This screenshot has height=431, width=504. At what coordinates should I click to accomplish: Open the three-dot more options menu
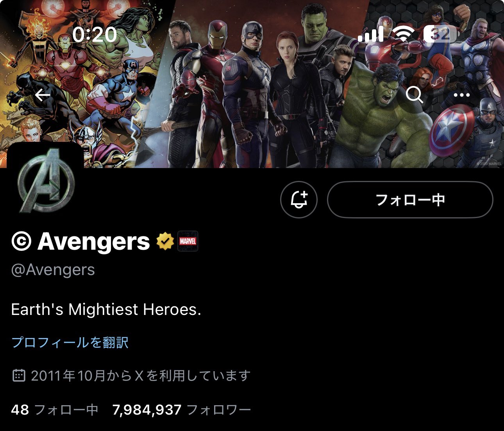point(462,95)
